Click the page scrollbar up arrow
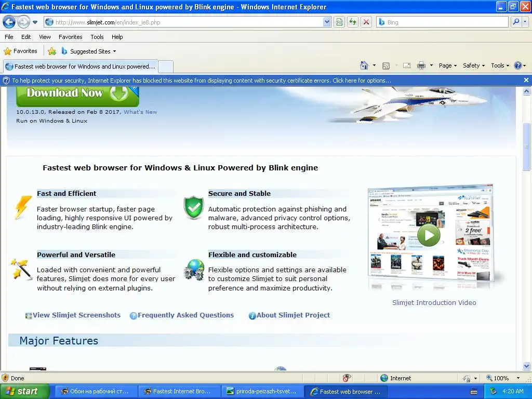 click(x=527, y=91)
